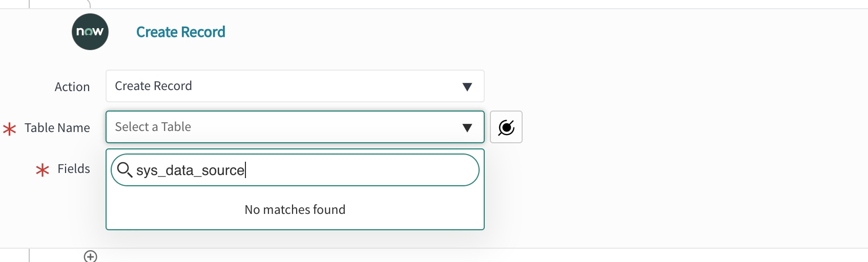Click the red asterisk beside Table Name

10,128
